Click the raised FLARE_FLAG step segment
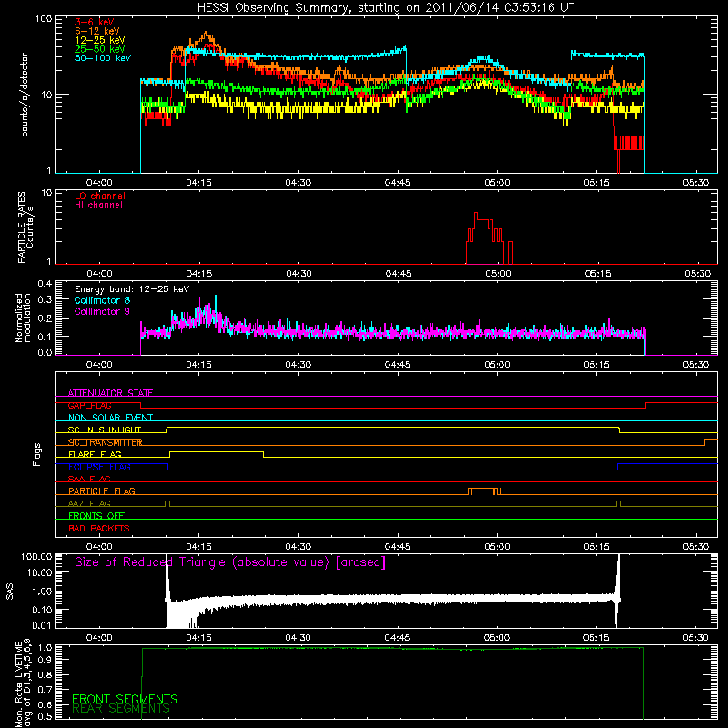 pos(217,451)
